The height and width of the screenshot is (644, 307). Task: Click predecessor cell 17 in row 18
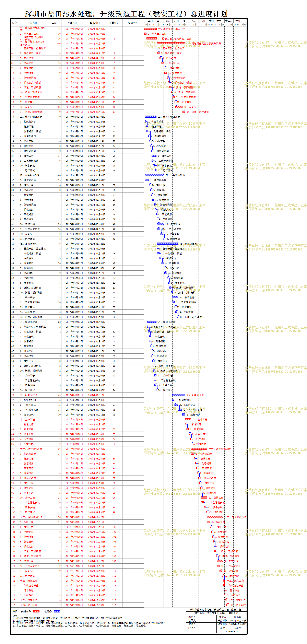click(114, 112)
